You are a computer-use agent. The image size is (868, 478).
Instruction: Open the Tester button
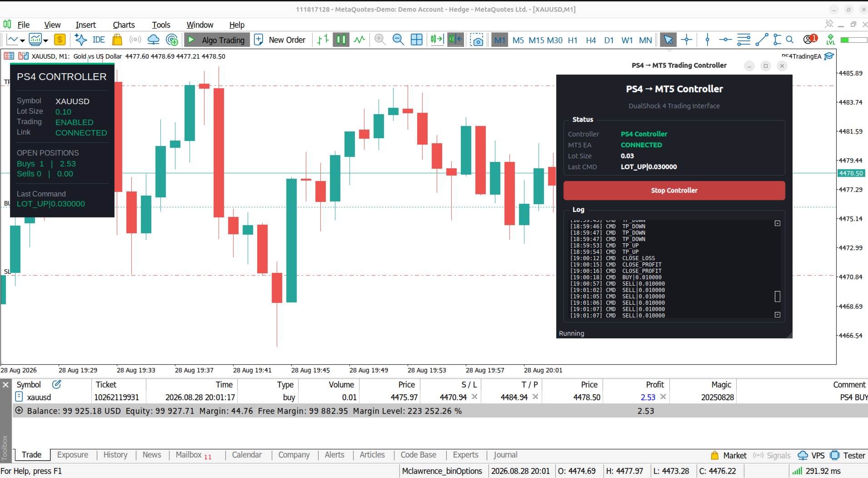(848, 455)
